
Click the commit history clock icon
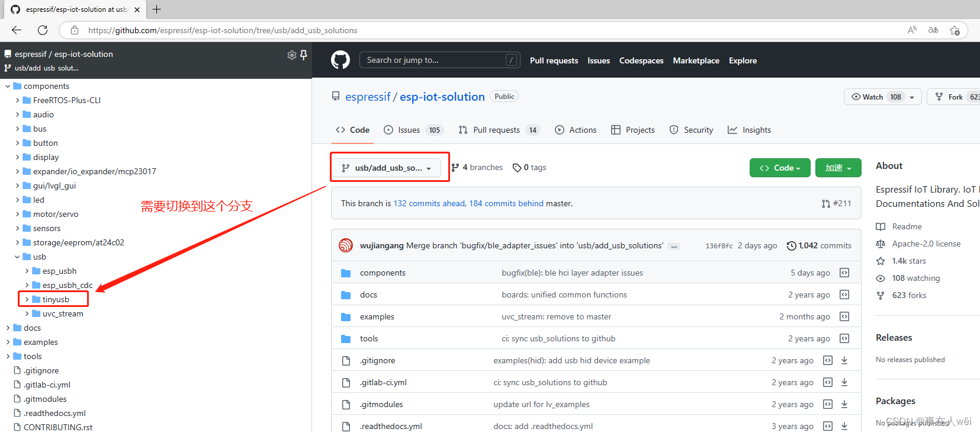point(791,245)
